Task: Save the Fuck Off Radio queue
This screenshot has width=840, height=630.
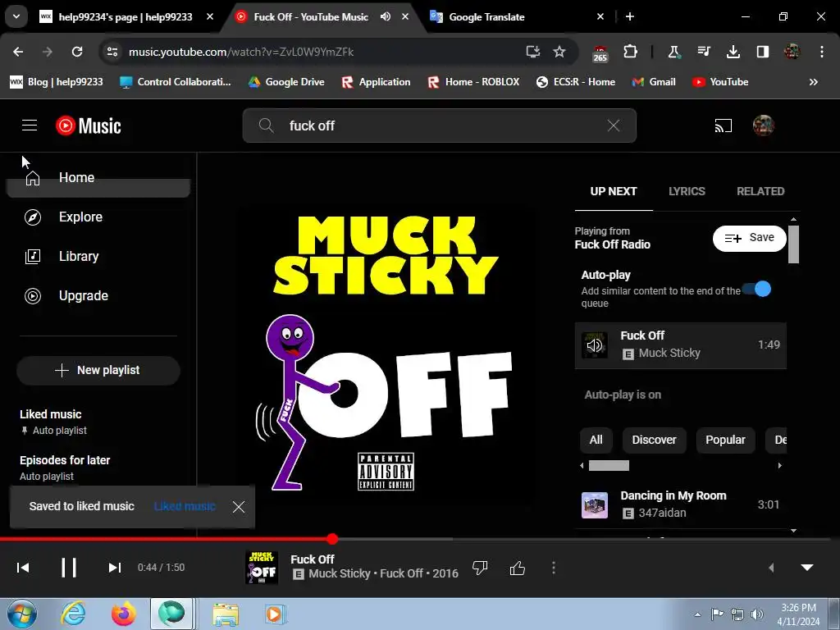Action: tap(750, 238)
